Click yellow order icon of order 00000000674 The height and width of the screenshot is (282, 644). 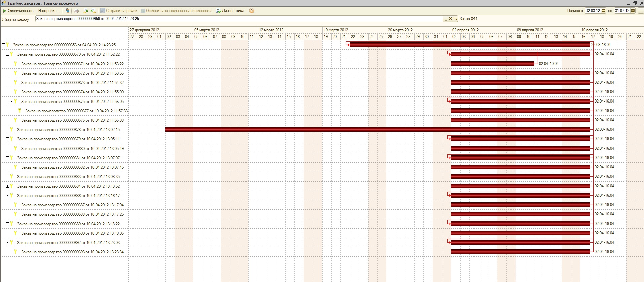pos(15,91)
